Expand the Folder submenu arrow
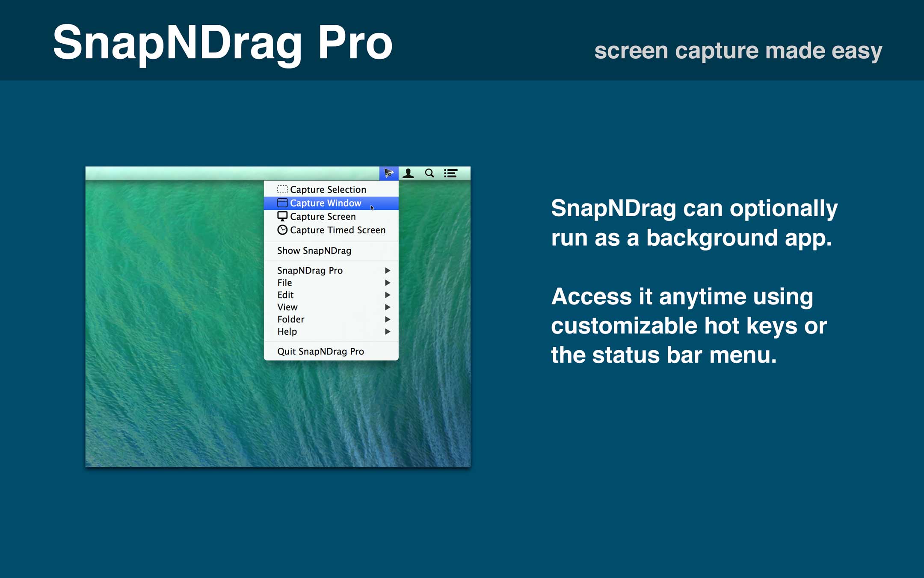Image resolution: width=924 pixels, height=578 pixels. point(388,319)
